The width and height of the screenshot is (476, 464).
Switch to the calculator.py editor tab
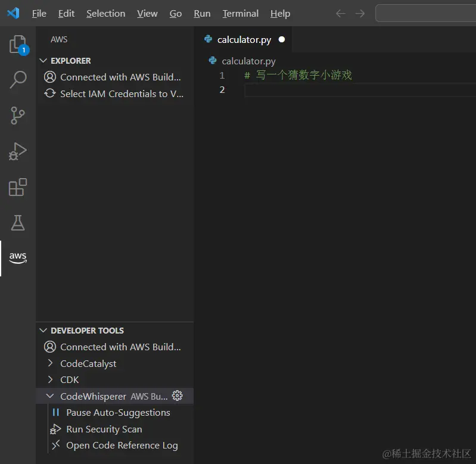point(244,39)
